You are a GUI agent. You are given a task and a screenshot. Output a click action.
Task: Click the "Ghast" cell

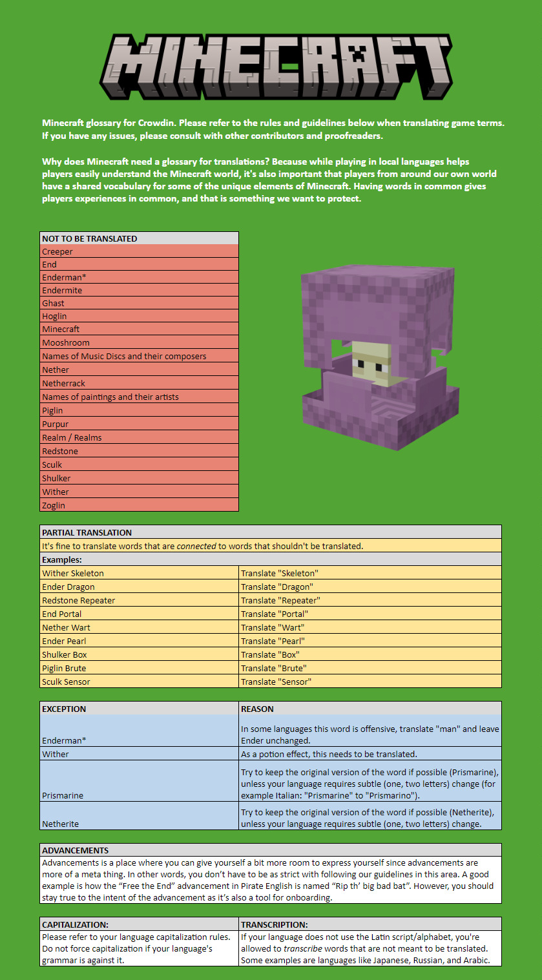click(140, 303)
